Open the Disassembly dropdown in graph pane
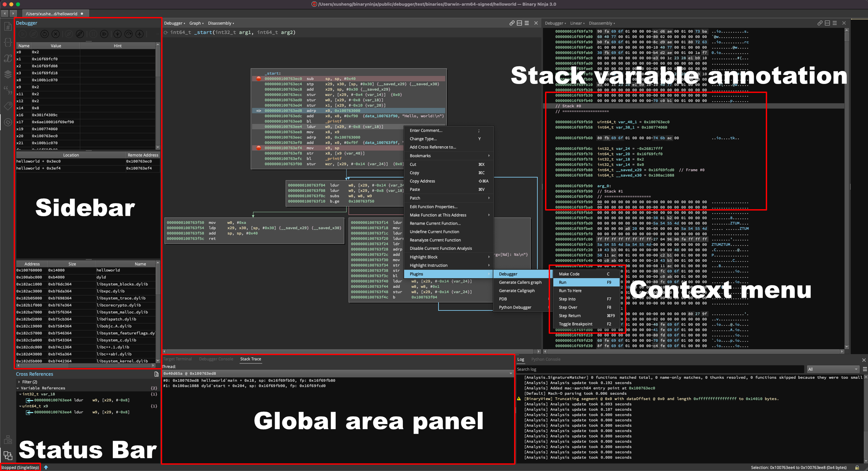Viewport: 868px width, 471px height. click(221, 23)
